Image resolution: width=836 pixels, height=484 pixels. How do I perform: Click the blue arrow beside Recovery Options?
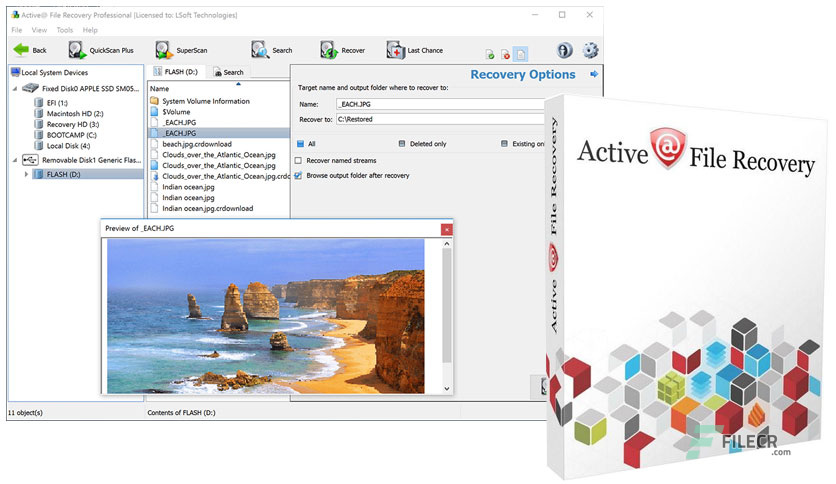(x=594, y=74)
